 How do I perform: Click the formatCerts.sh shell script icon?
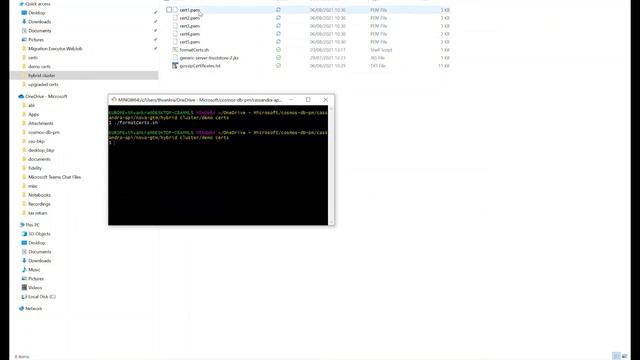tap(175, 50)
